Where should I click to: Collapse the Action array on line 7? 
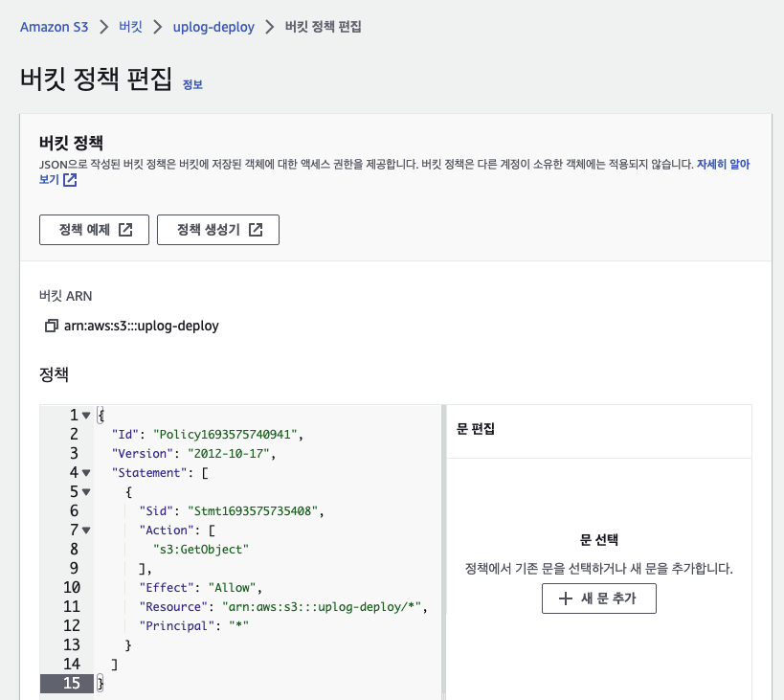[86, 530]
